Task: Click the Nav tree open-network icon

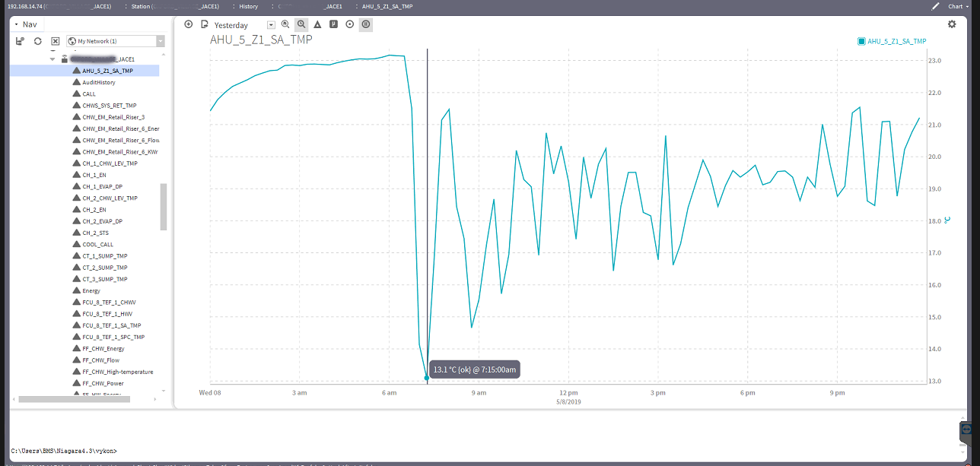Action: point(21,41)
